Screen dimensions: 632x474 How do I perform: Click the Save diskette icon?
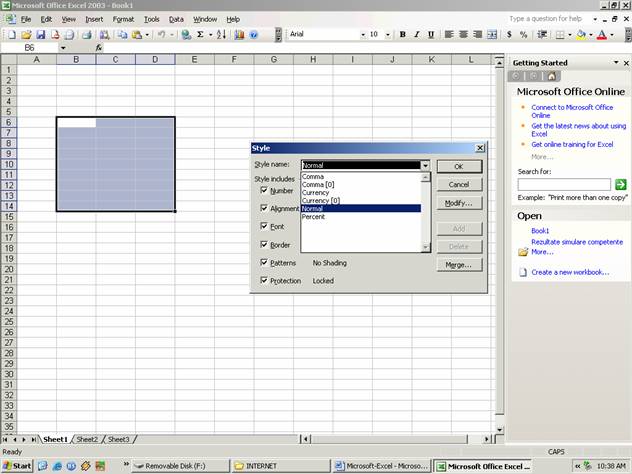pos(41,35)
